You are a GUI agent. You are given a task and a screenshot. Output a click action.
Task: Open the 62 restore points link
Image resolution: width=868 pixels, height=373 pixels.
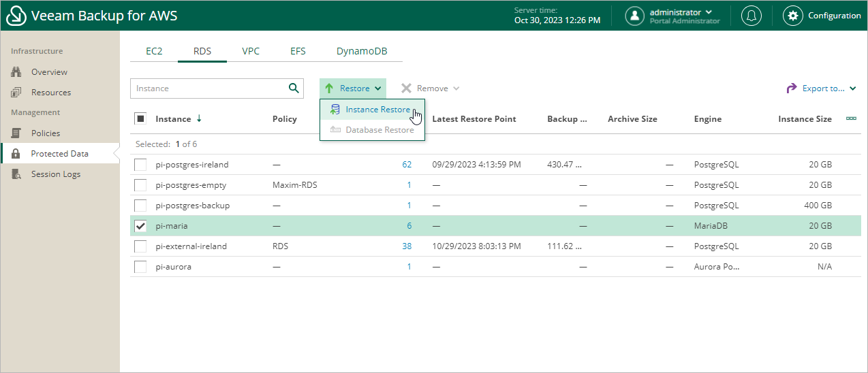(x=407, y=165)
